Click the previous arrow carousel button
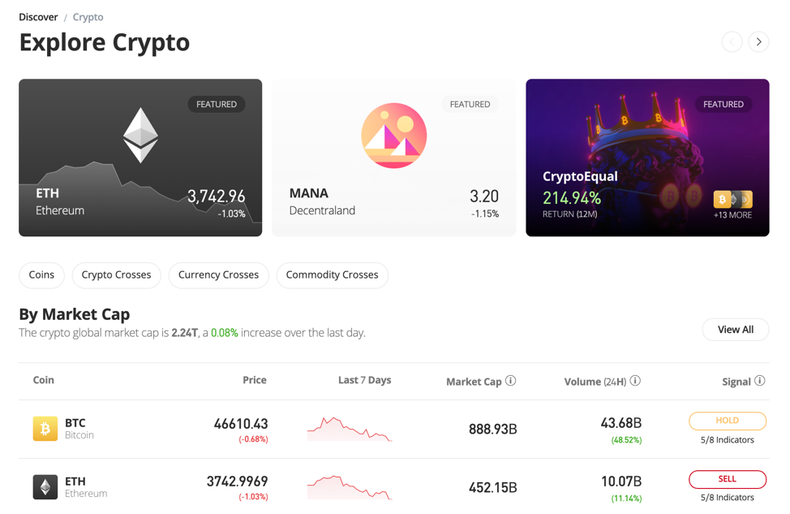The height and width of the screenshot is (514, 790). pos(732,42)
